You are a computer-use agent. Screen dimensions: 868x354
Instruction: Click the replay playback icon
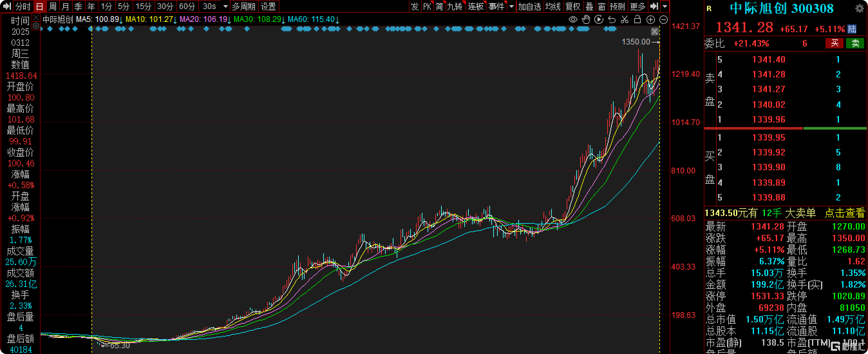(599, 20)
